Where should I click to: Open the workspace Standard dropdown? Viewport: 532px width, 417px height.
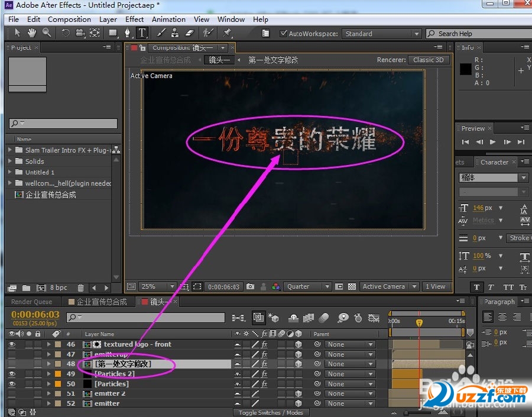click(381, 34)
